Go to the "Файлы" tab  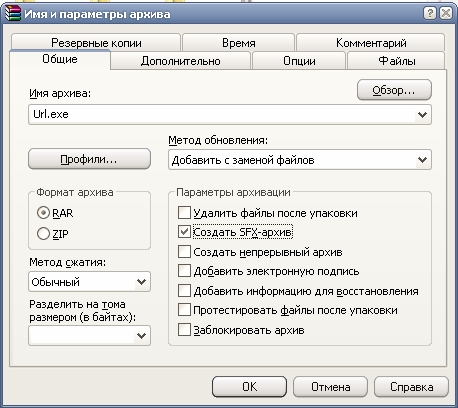point(396,61)
